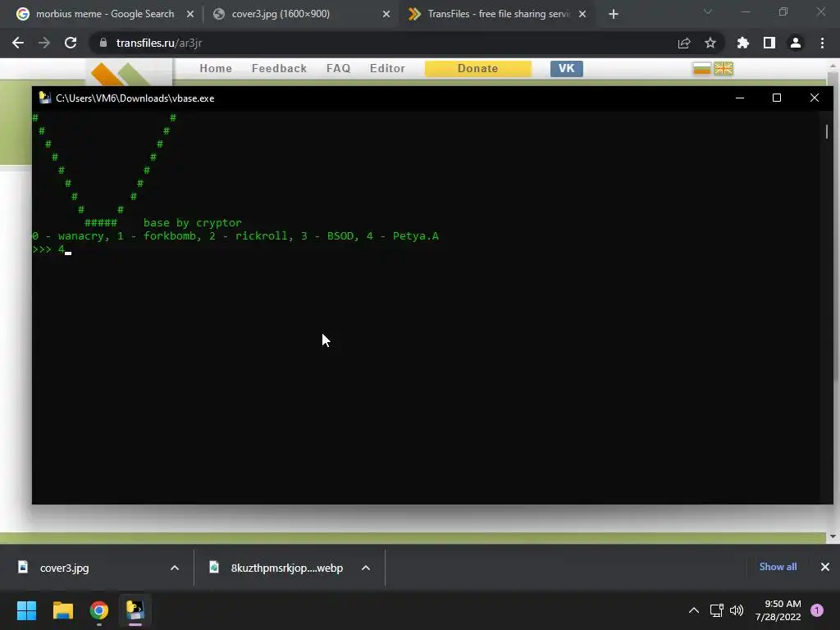Open the Feedback page link
Screen dimensions: 840x630
click(279, 68)
